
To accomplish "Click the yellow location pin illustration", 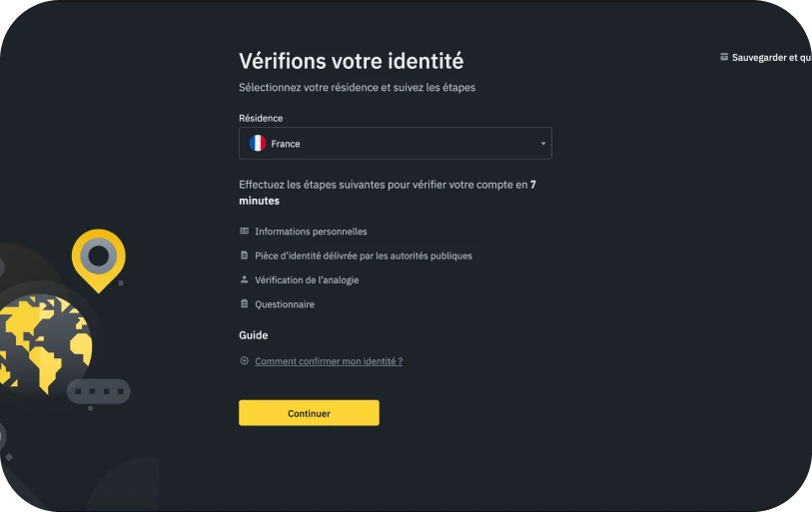I will point(99,259).
